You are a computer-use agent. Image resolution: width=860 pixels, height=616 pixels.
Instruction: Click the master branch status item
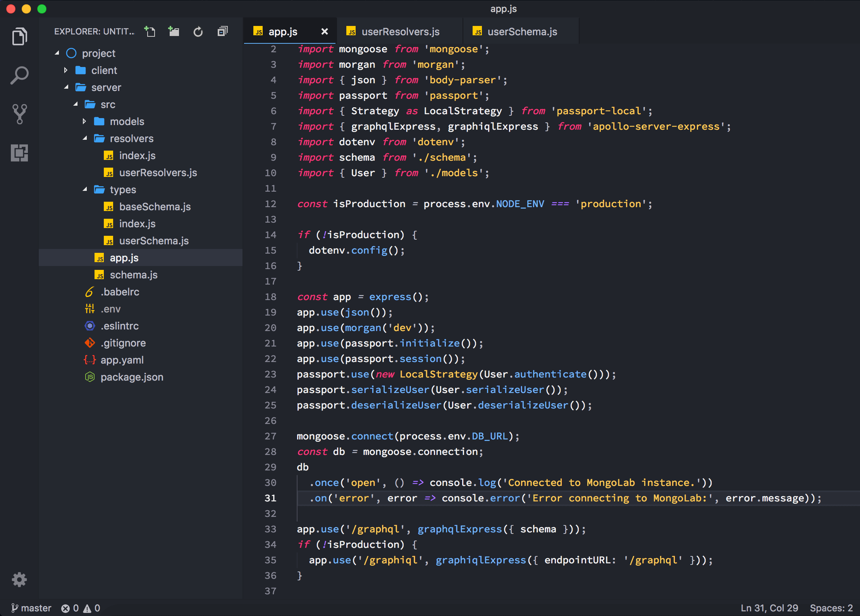[x=32, y=608]
